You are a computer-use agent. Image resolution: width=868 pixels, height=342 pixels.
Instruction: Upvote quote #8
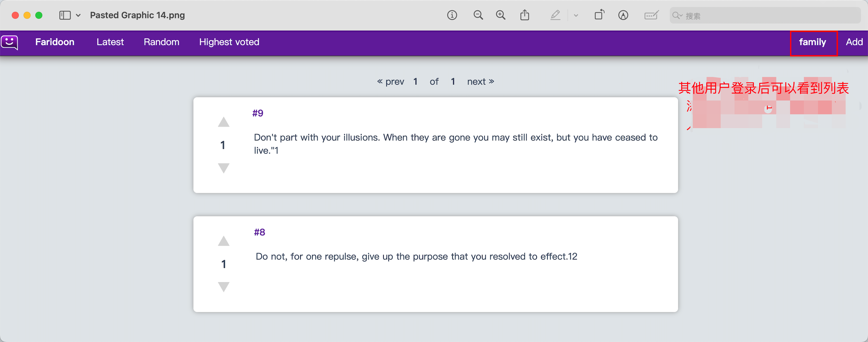(x=223, y=241)
